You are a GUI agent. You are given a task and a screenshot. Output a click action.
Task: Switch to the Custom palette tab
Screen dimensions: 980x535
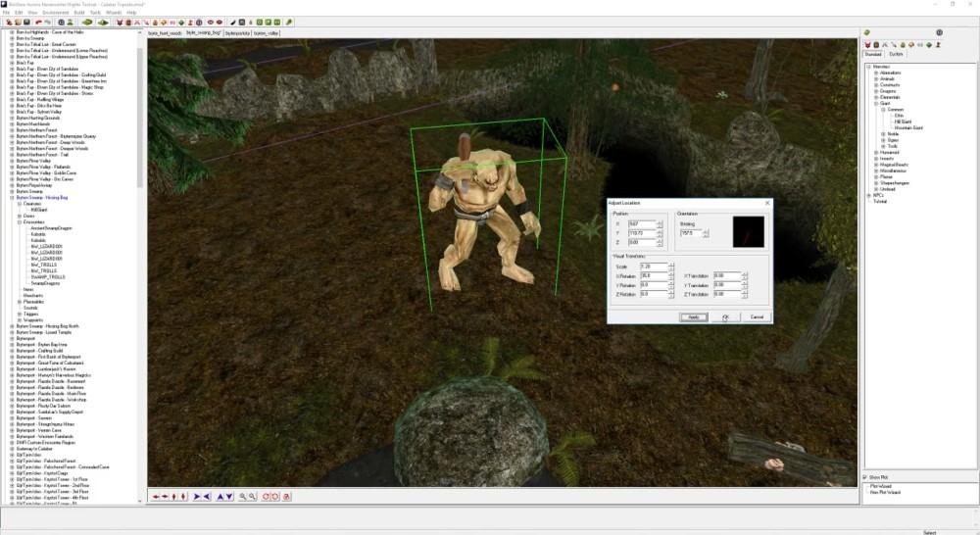(897, 54)
